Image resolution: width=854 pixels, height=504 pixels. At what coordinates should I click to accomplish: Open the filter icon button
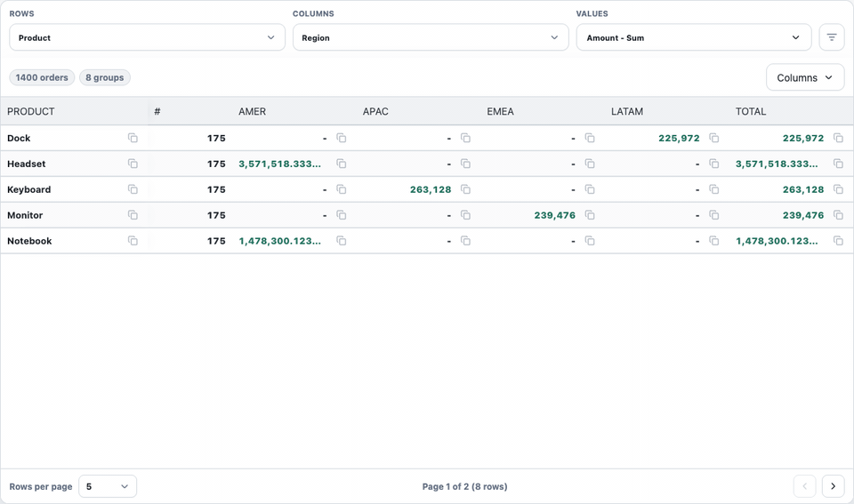point(831,37)
